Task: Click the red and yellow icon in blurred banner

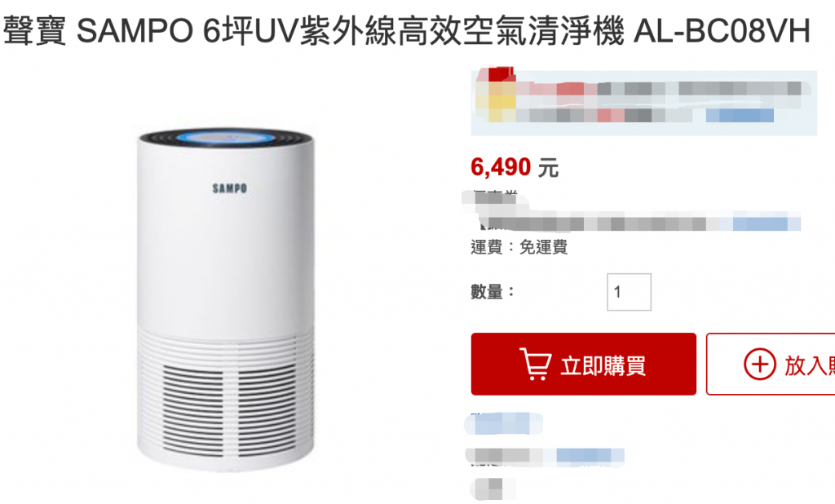Action: (x=495, y=95)
